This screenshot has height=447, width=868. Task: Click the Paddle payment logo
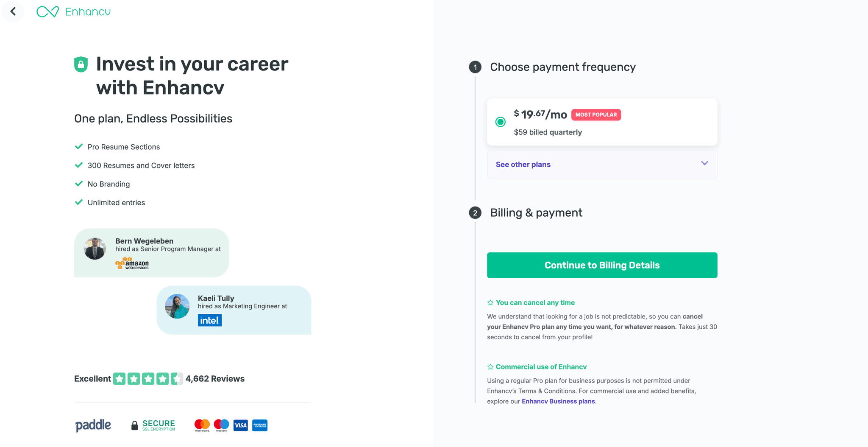[93, 425]
